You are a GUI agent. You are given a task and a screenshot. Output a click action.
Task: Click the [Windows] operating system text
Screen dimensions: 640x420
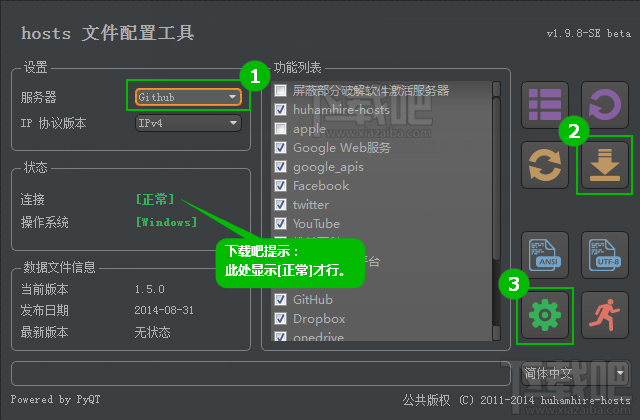click(x=167, y=222)
